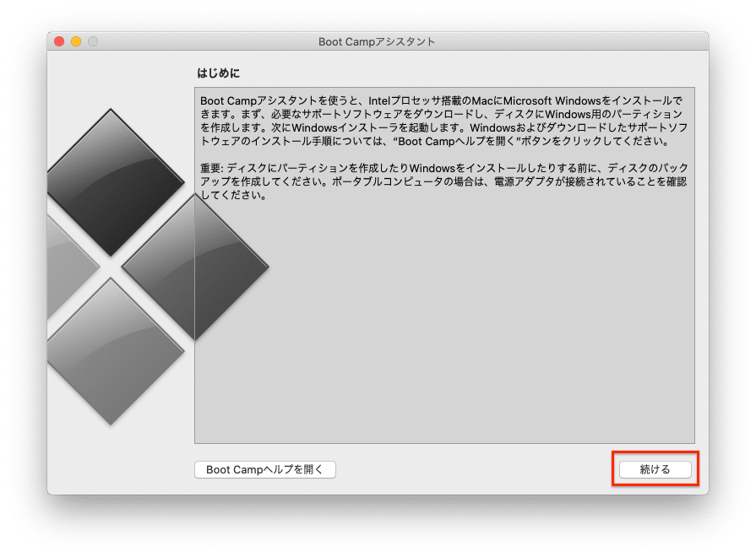Screen dimensions: 756x557
Task: Minimize the Boot Camp Assistant window
Action: click(x=76, y=41)
